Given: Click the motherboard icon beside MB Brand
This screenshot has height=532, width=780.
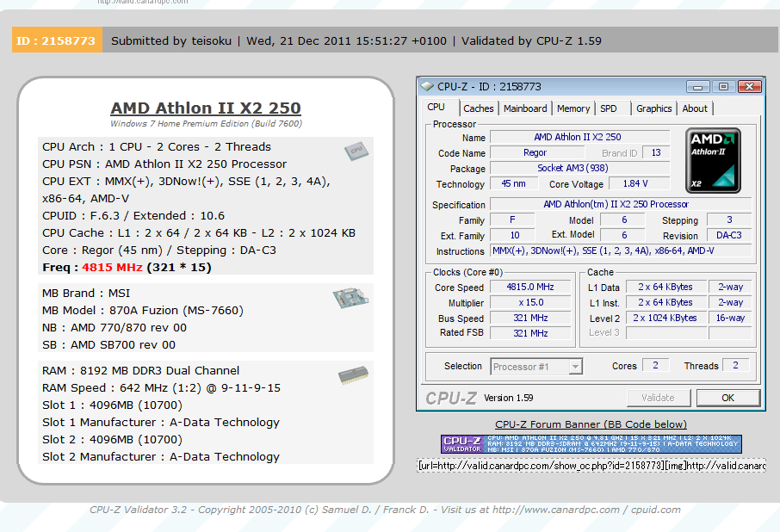Looking at the screenshot, I should (x=350, y=297).
